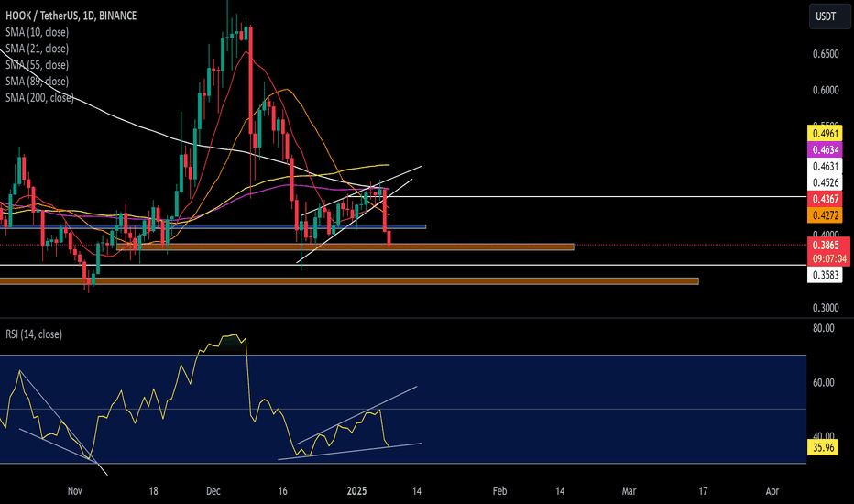This screenshot has height=504, width=854.
Task: Click the Mar label on time axis
Action: tap(630, 491)
